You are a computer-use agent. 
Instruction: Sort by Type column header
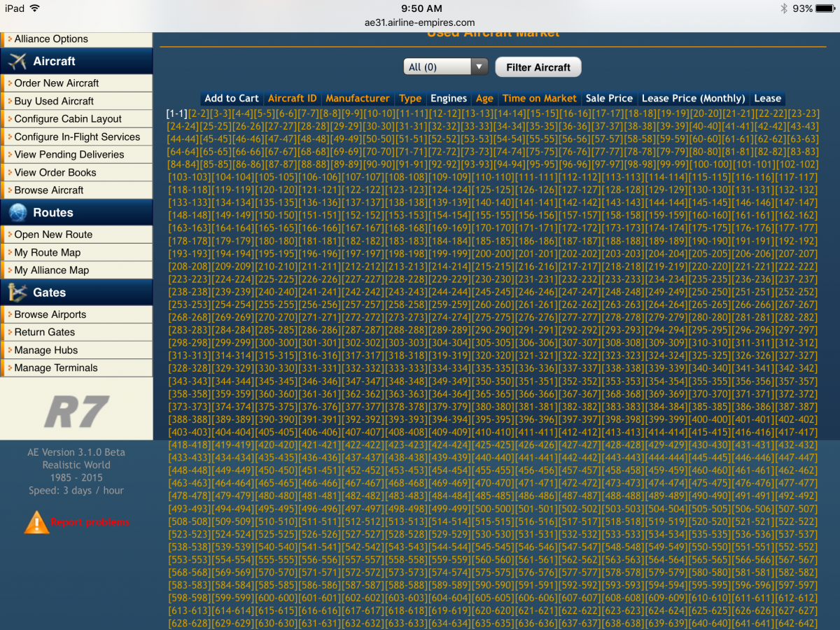click(x=410, y=99)
